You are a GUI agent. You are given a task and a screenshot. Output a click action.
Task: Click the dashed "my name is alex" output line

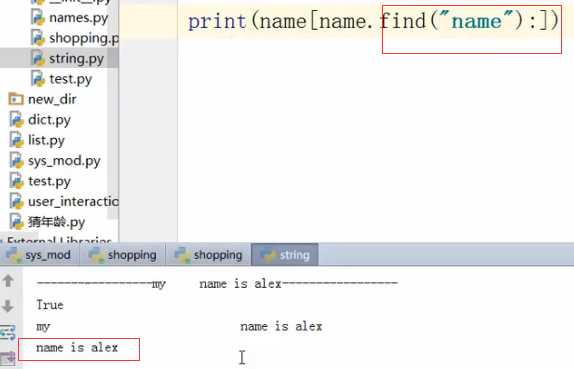coord(217,284)
